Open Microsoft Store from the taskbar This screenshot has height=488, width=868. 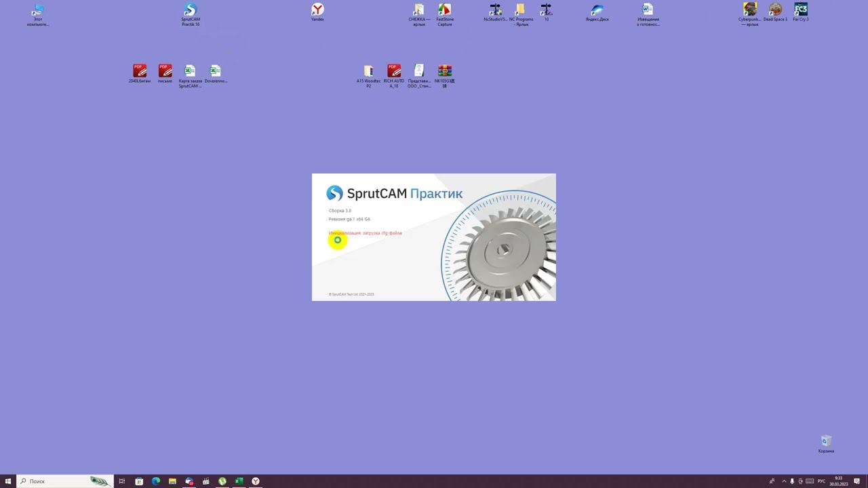[x=139, y=481]
